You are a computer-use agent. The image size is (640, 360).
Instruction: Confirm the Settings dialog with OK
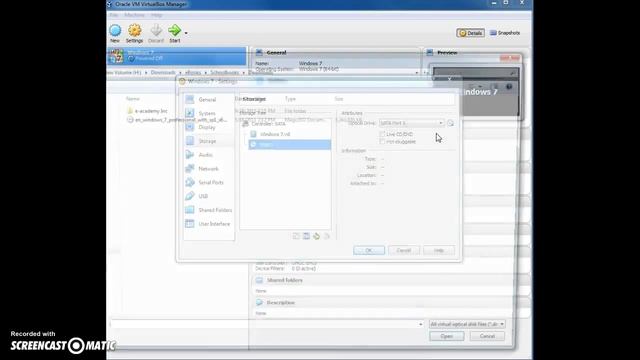click(369, 251)
